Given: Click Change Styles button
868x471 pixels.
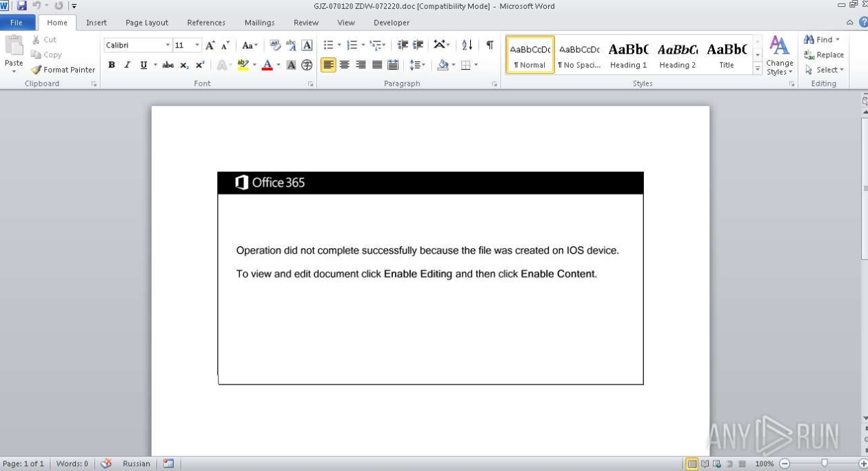Looking at the screenshot, I should 780,55.
